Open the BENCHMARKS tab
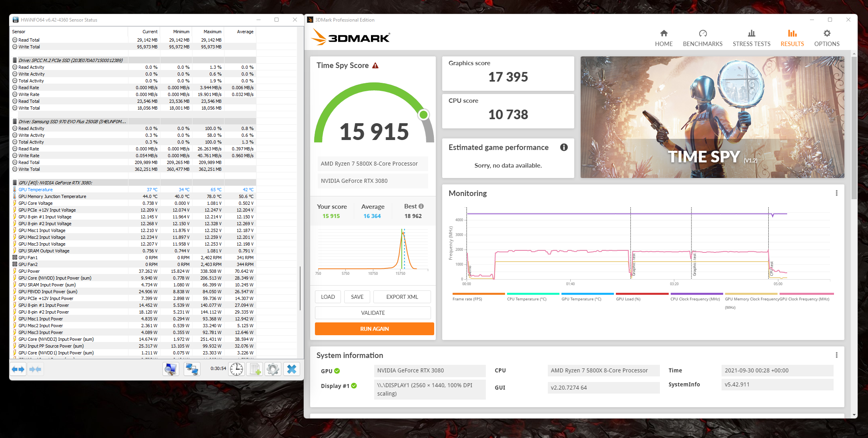 pyautogui.click(x=703, y=38)
